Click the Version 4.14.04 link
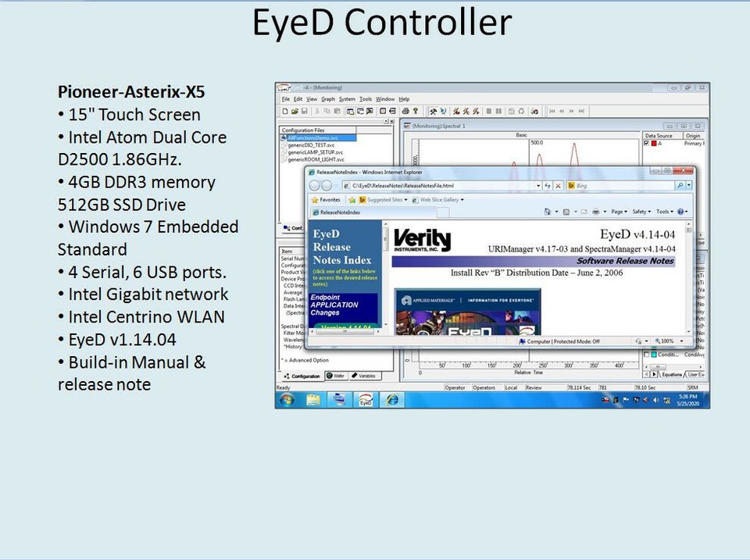Viewport: 750px width, 560px height. tap(346, 326)
